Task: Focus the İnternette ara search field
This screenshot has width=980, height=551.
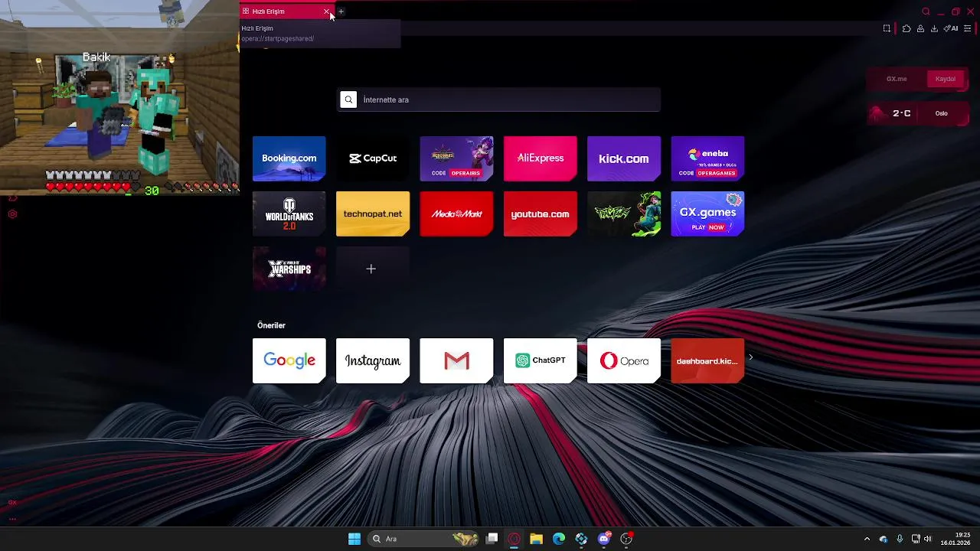Action: pyautogui.click(x=499, y=99)
